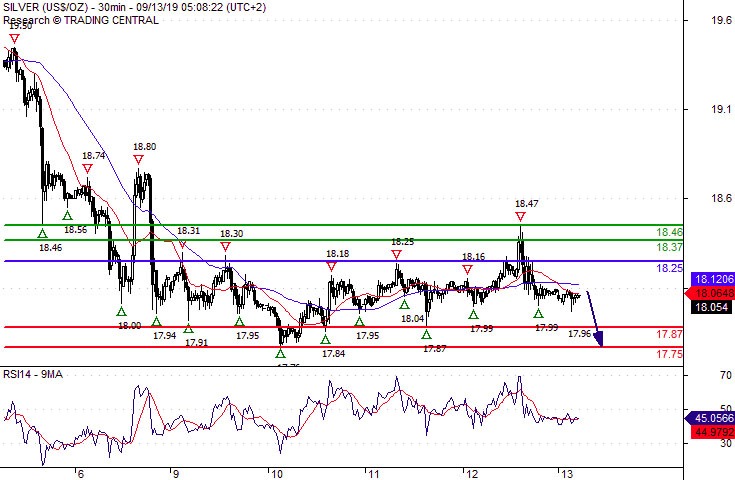Image resolution: width=735 pixels, height=480 pixels.
Task: Select the 19.1 price axis label
Action: coord(721,109)
